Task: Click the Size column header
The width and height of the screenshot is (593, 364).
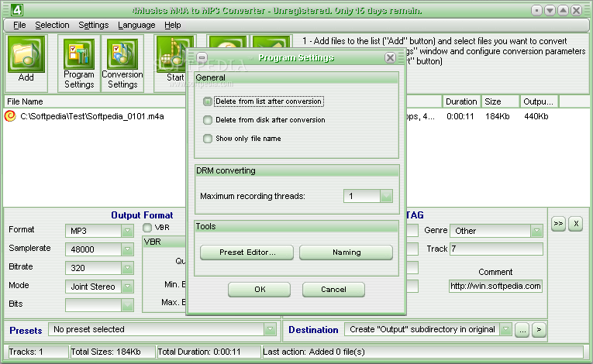Action: tap(500, 101)
